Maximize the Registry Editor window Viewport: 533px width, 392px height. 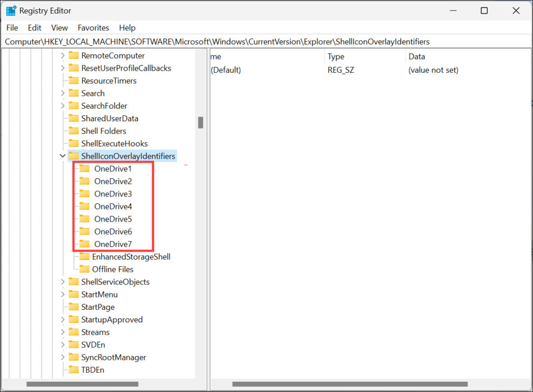(x=484, y=10)
